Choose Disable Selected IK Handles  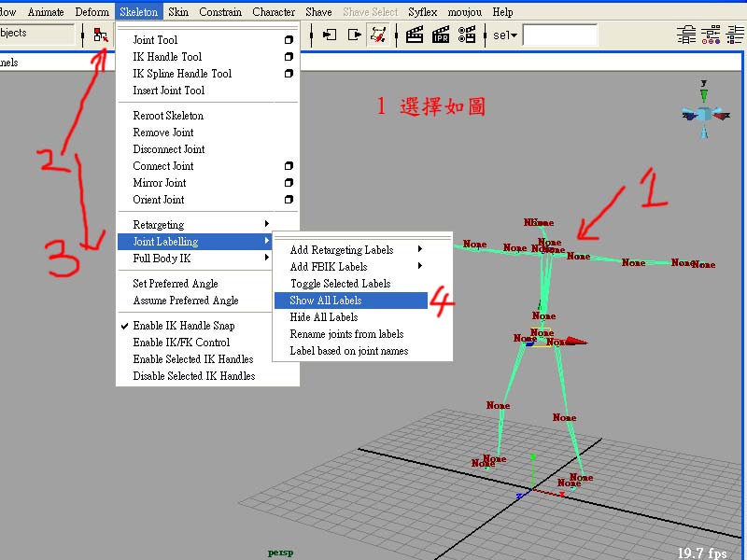pyautogui.click(x=194, y=376)
